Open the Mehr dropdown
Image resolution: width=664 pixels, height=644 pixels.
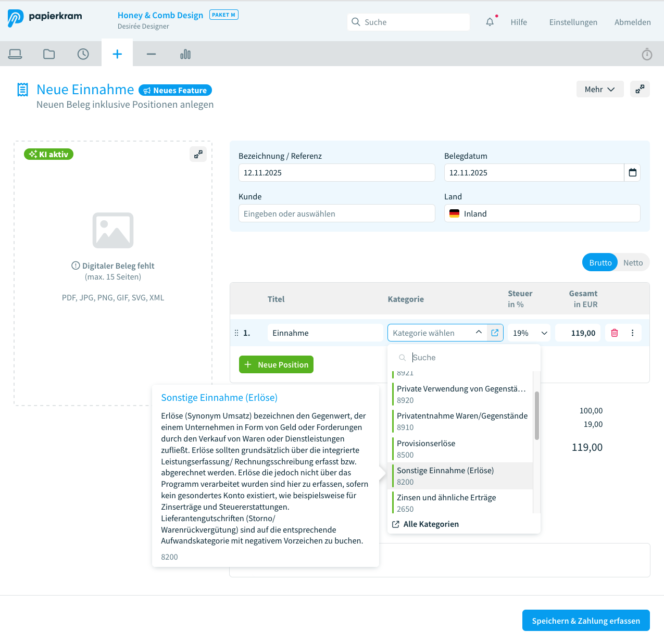pyautogui.click(x=599, y=90)
